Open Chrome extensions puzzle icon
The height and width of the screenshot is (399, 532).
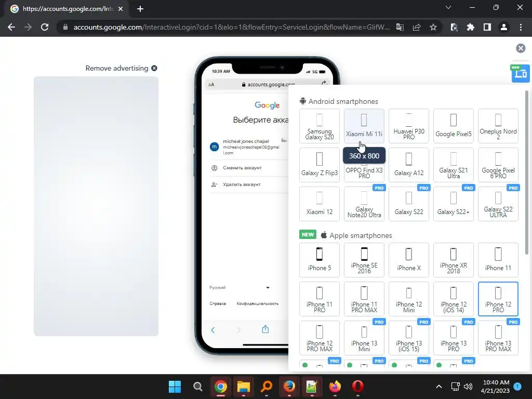coord(471,27)
